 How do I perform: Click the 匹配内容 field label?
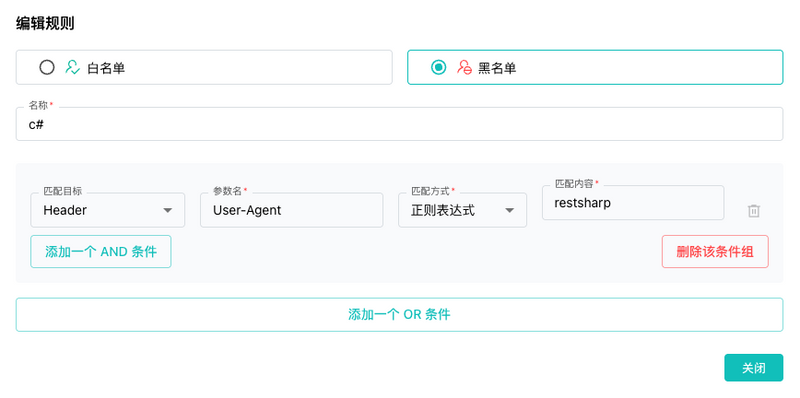click(x=574, y=184)
